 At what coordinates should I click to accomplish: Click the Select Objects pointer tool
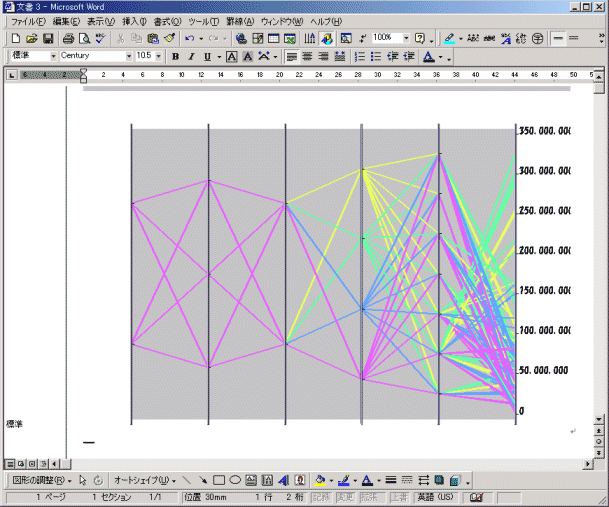point(82,480)
